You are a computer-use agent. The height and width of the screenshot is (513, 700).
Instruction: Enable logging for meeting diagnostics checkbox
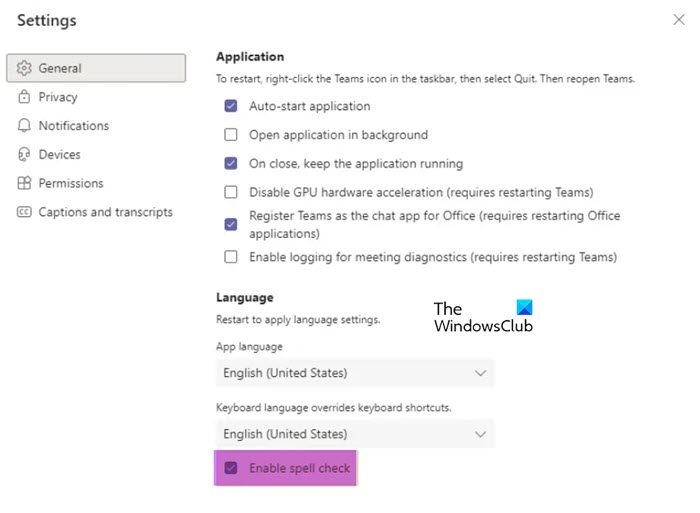(x=231, y=257)
